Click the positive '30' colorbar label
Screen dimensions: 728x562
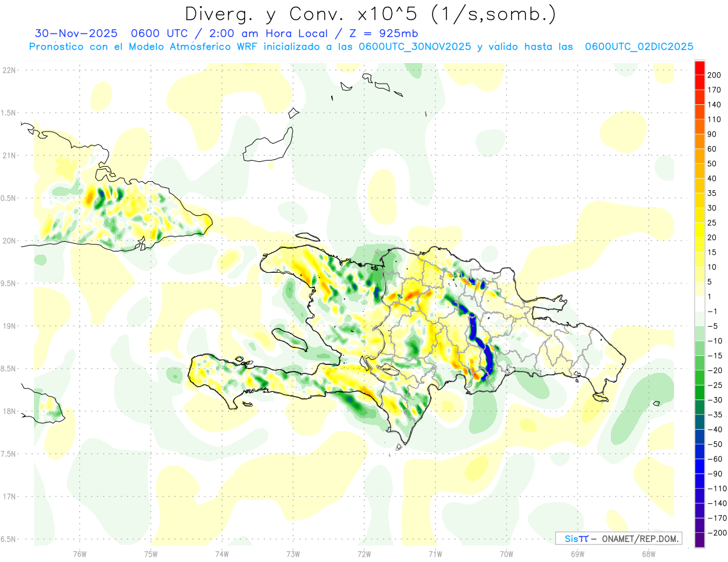[x=713, y=208]
